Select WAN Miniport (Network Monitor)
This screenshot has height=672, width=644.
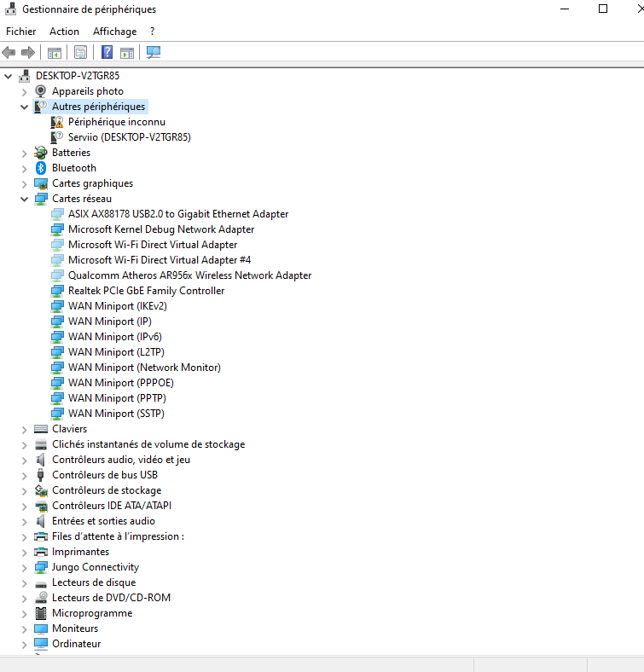144,368
